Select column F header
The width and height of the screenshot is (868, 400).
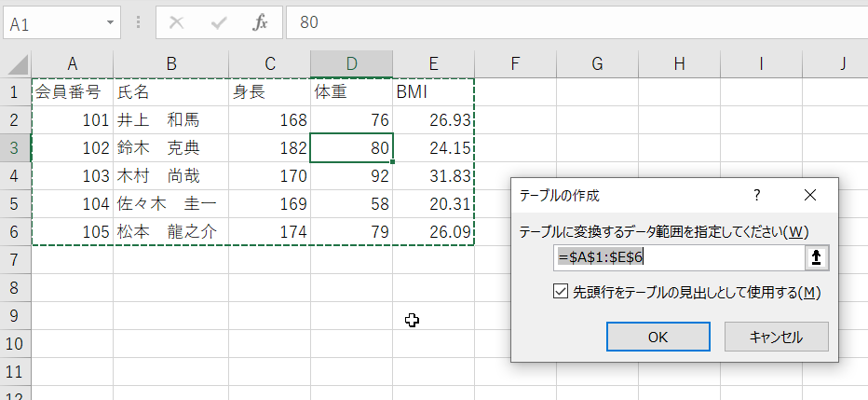pos(515,64)
